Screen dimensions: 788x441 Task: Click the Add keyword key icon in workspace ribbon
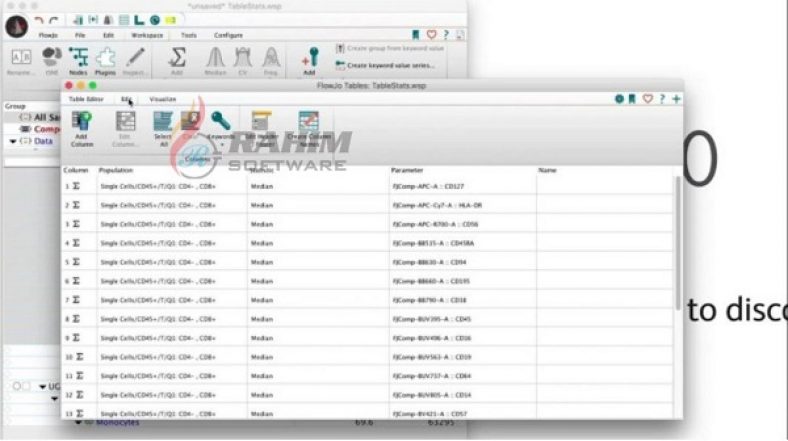[310, 61]
